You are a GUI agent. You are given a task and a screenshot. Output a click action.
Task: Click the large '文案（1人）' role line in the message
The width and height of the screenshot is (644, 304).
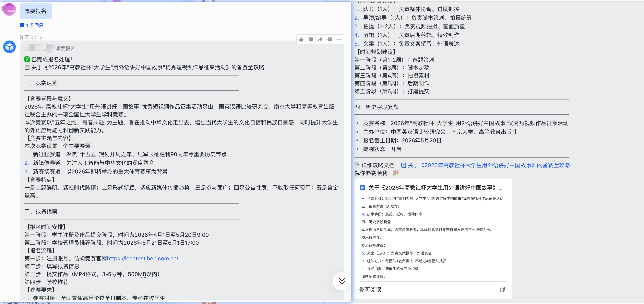pos(407,44)
